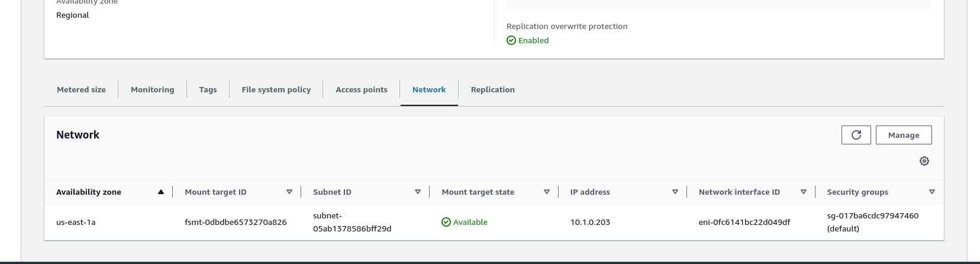Image resolution: width=980 pixels, height=264 pixels.
Task: Click the Manage button
Action: click(903, 135)
